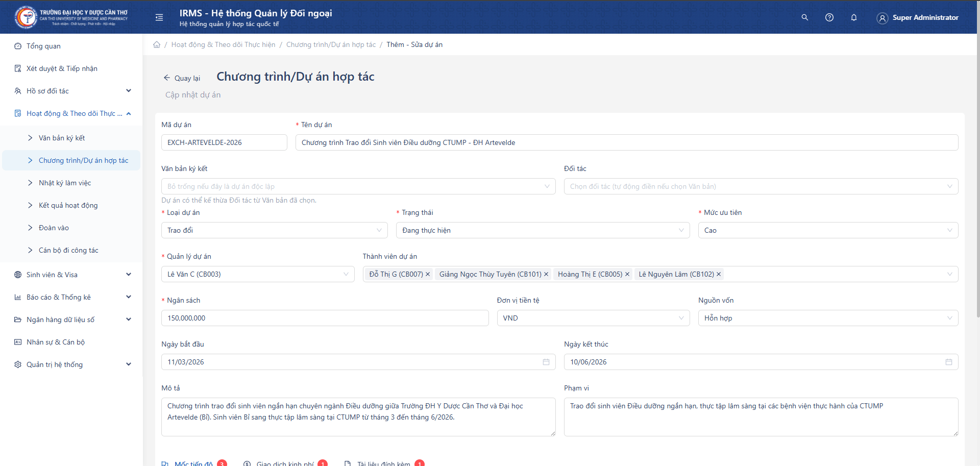
Task: Open Tổng quan in sidebar
Action: 43,46
